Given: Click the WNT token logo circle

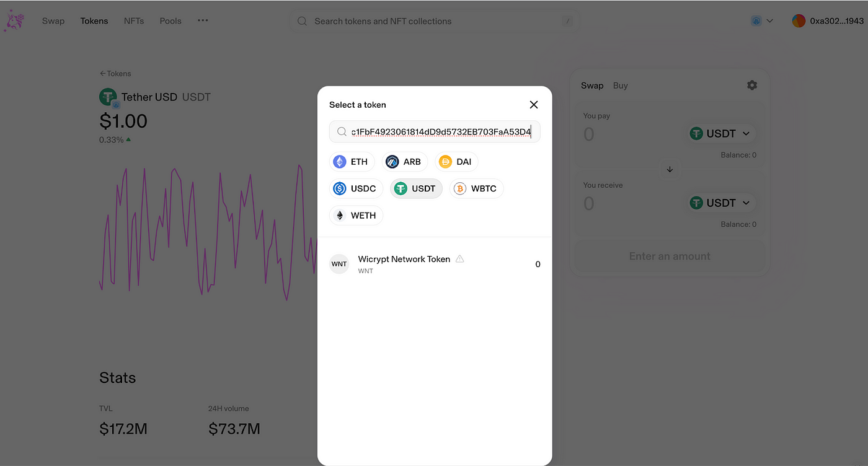Looking at the screenshot, I should point(339,264).
